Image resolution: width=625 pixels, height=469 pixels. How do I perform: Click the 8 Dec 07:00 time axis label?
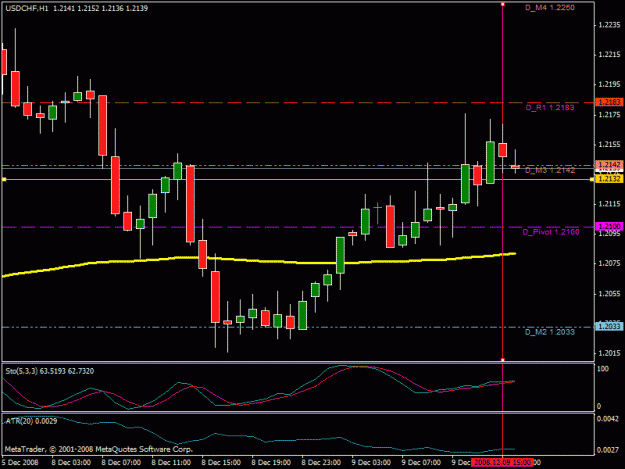pyautogui.click(x=121, y=463)
